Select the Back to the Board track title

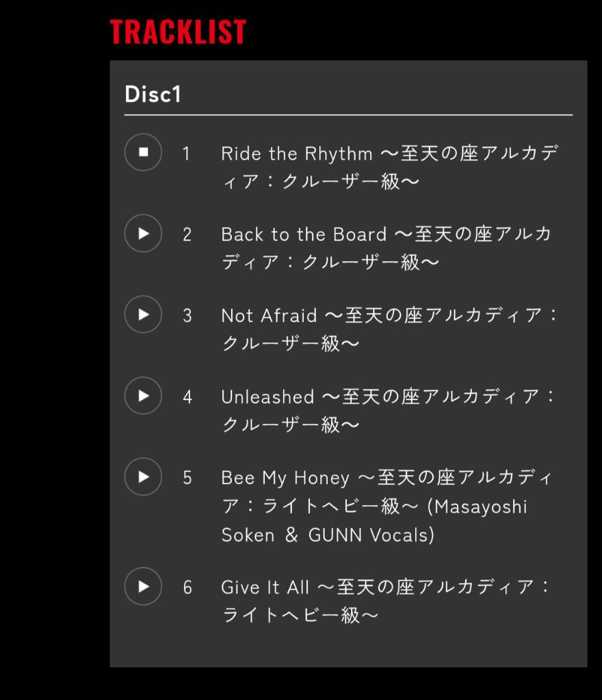[x=387, y=248]
